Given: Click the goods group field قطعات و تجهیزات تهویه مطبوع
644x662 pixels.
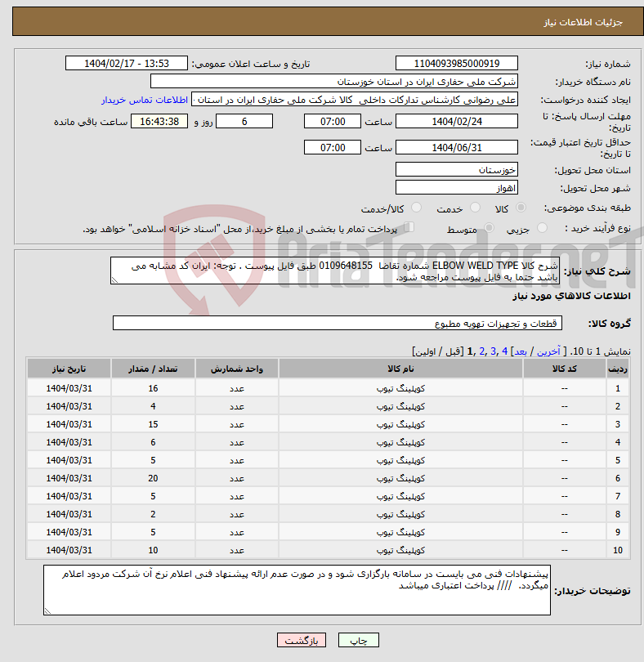Looking at the screenshot, I should (x=338, y=323).
